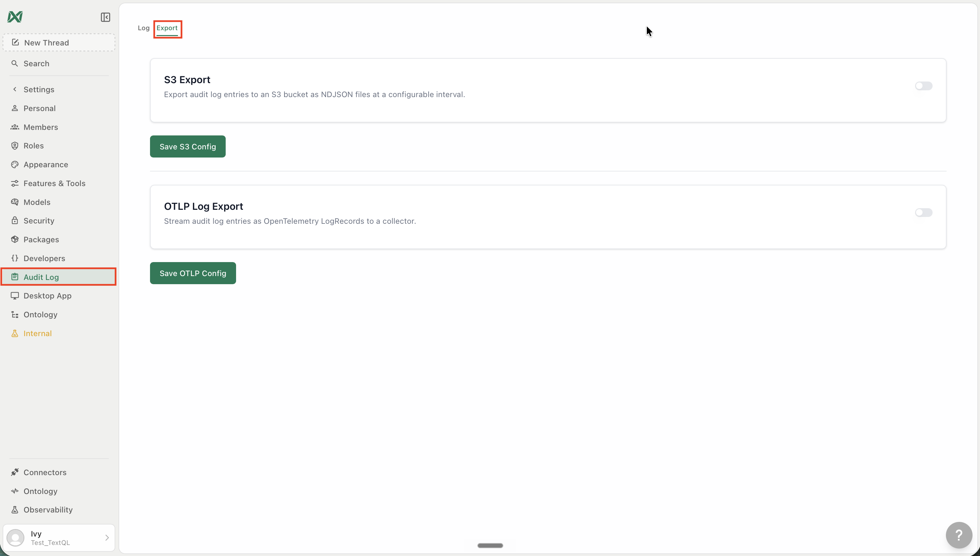The width and height of the screenshot is (980, 556).
Task: Switch to the Log tab
Action: click(x=144, y=28)
